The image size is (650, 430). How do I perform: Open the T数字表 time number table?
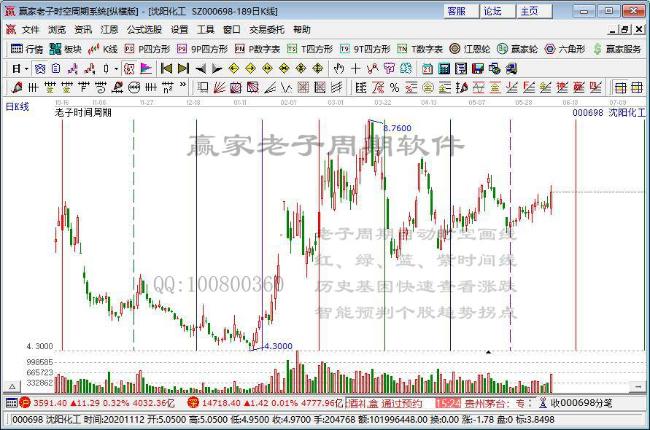click(420, 49)
